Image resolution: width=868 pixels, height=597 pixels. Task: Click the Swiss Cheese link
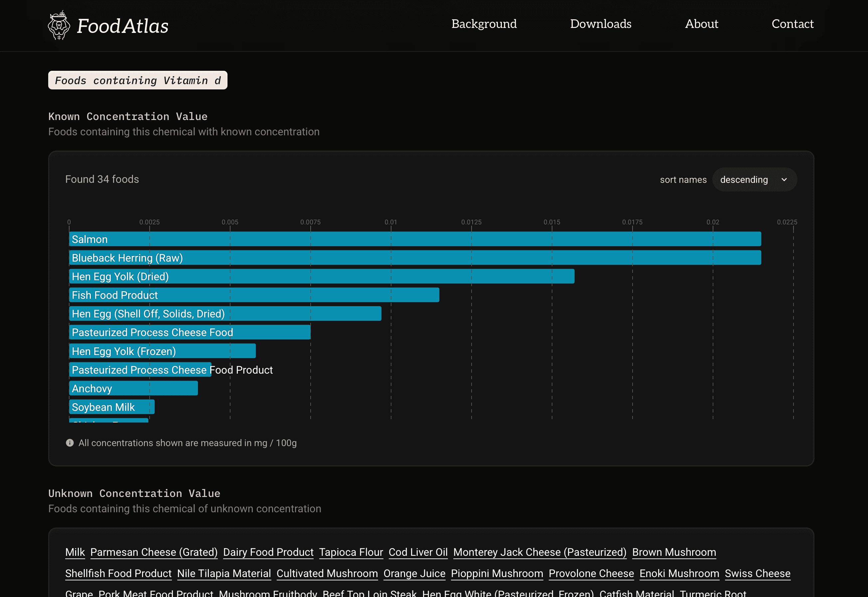tap(757, 573)
